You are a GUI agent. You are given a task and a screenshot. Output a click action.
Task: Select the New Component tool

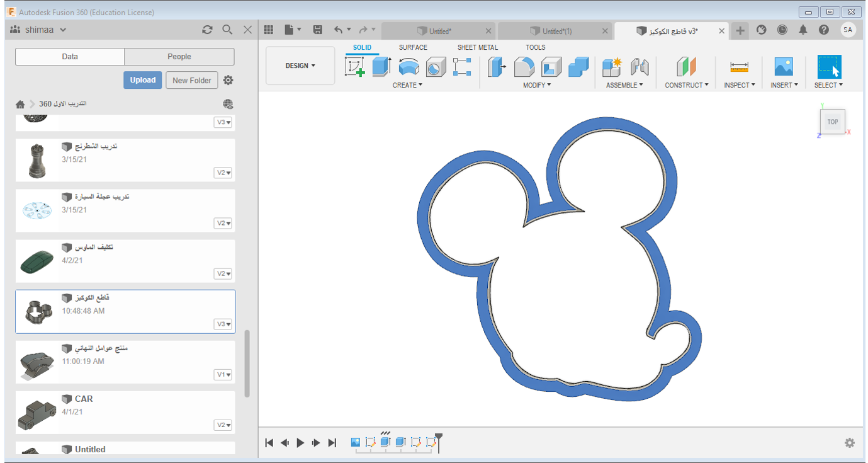(x=612, y=67)
